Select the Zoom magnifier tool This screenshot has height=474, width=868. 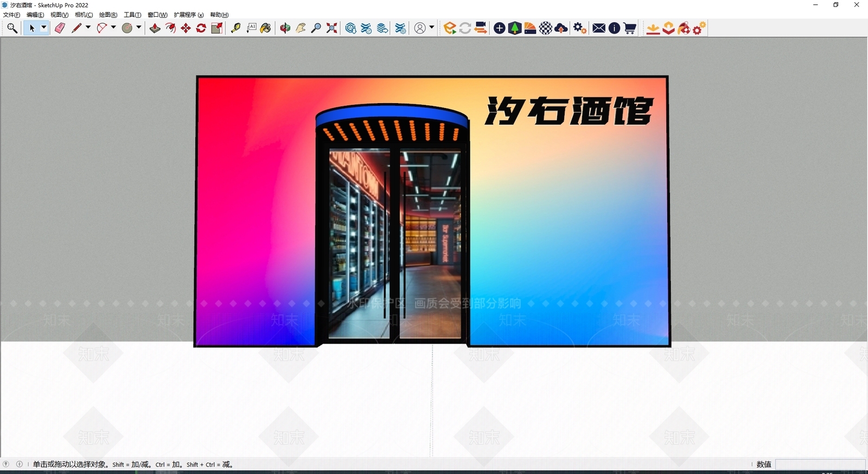point(316,28)
